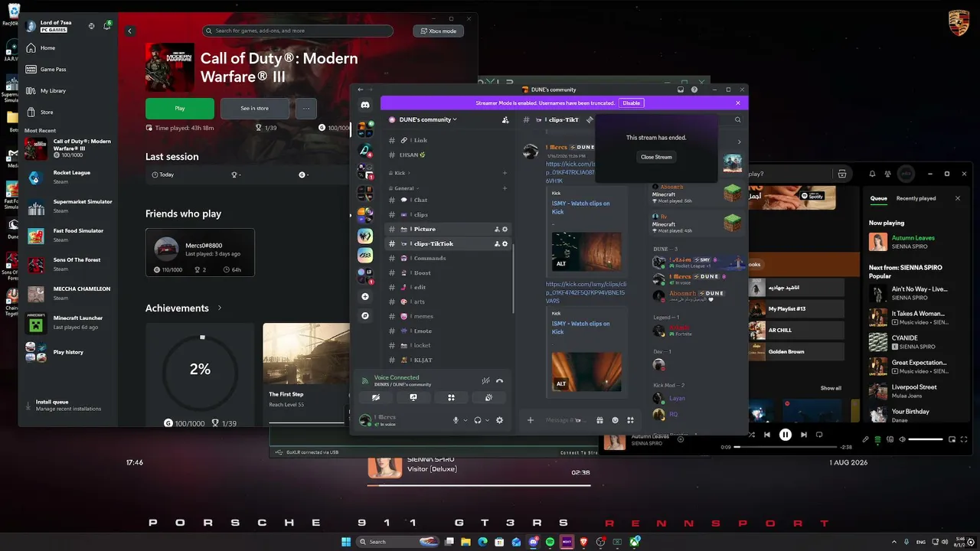The image size is (980, 551).
Task: Skip to next track in Spotify
Action: click(803, 435)
